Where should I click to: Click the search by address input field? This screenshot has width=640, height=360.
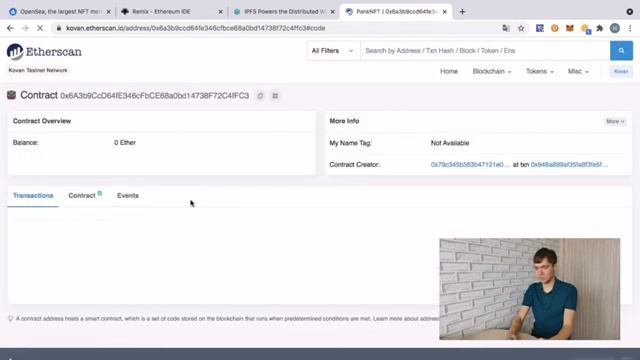(485, 51)
